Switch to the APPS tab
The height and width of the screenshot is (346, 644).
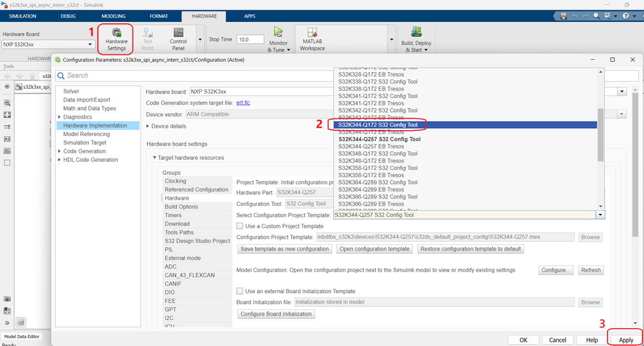(249, 16)
